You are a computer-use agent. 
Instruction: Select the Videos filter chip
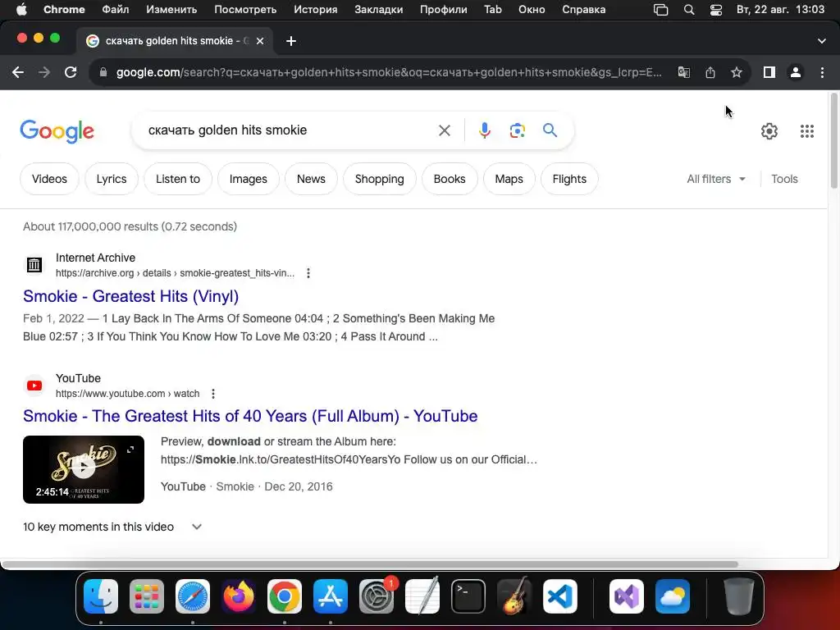49,179
